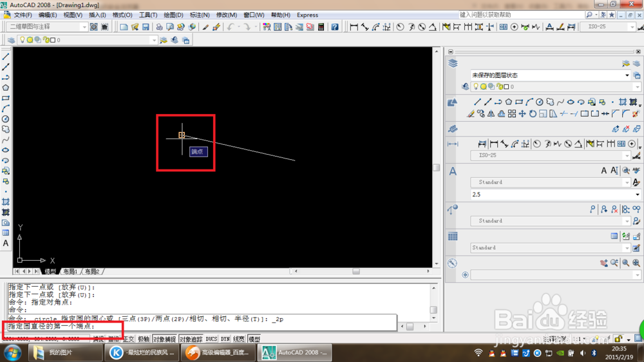This screenshot has width=644, height=362.
Task: Open the 视图(V) View menu
Action: [73, 15]
